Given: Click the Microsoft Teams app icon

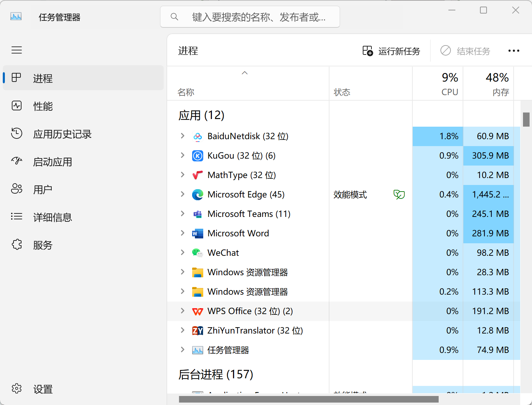Looking at the screenshot, I should click(198, 214).
